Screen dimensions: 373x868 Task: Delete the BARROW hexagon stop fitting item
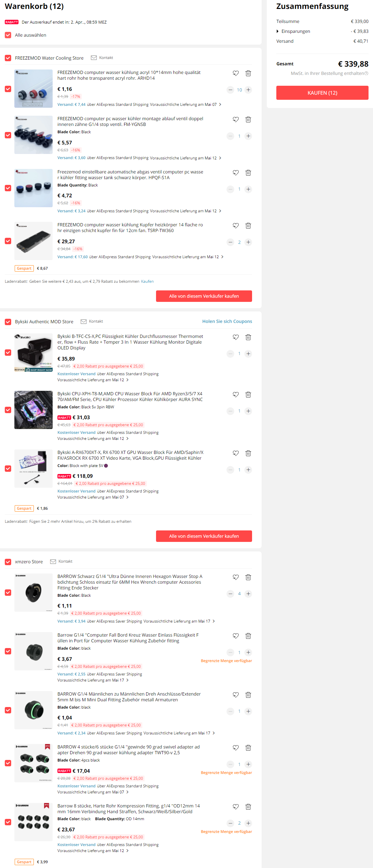point(248,577)
